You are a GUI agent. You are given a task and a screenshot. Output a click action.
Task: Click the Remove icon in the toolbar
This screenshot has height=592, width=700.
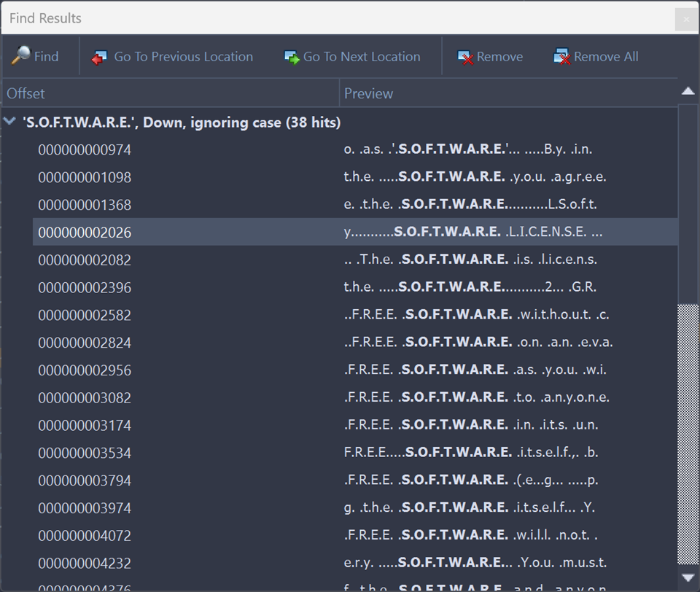[x=466, y=57]
